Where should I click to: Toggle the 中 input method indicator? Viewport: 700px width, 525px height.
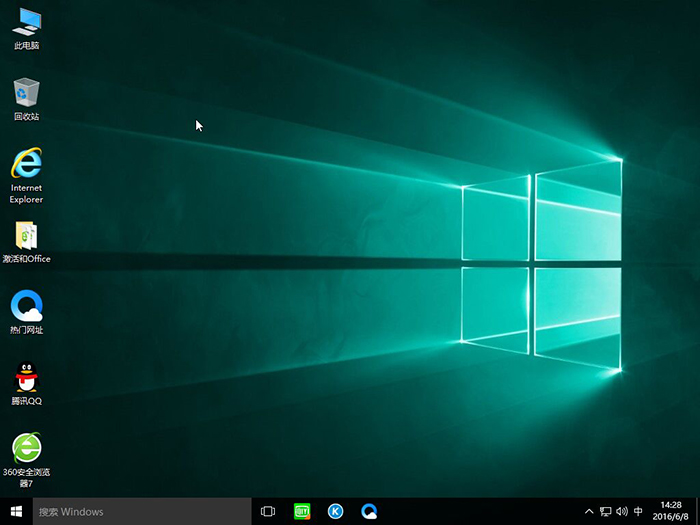coord(638,511)
